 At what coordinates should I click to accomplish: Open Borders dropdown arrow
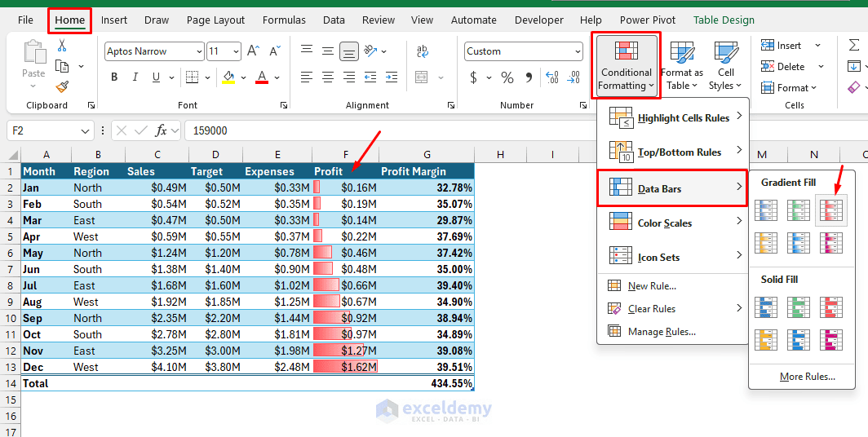coord(207,77)
